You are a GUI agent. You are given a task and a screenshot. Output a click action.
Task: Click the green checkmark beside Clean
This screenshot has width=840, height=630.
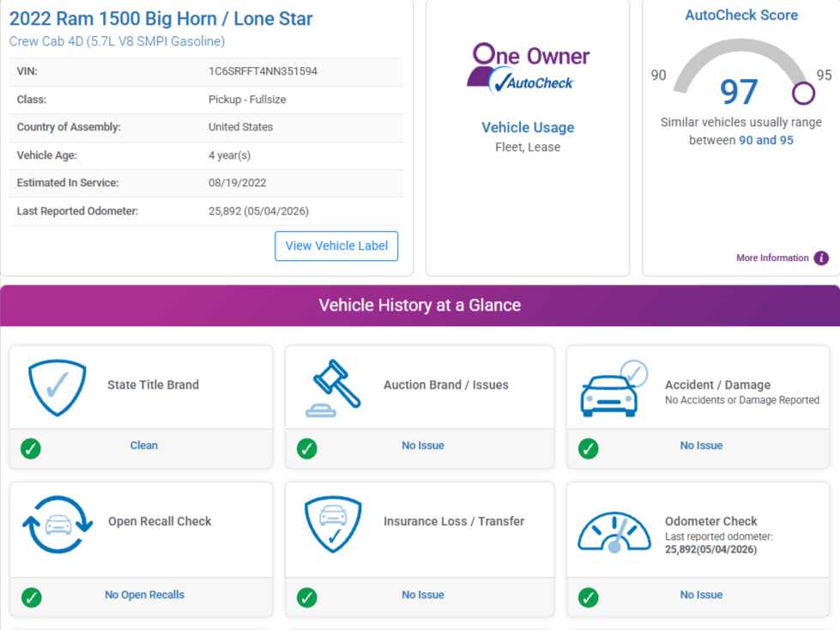pos(31,448)
